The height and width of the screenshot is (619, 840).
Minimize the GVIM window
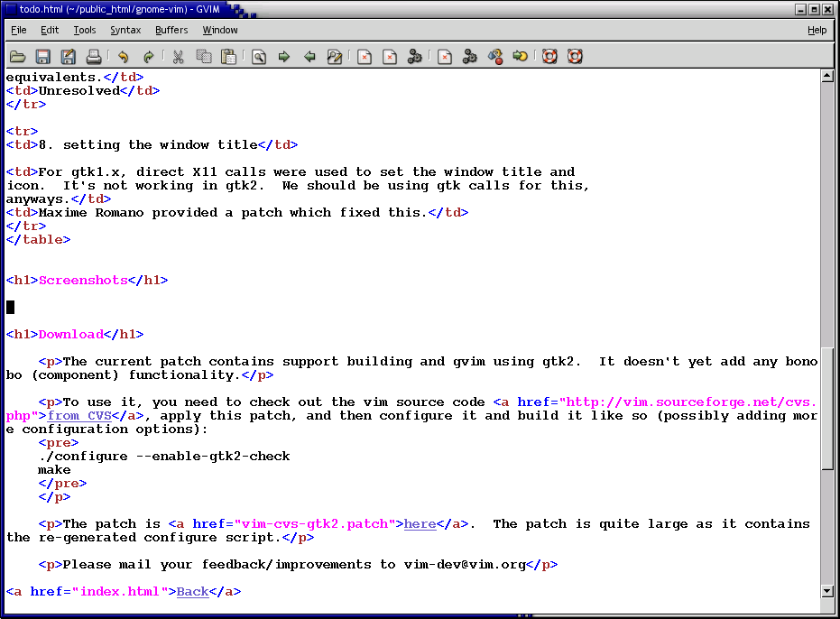tap(801, 9)
